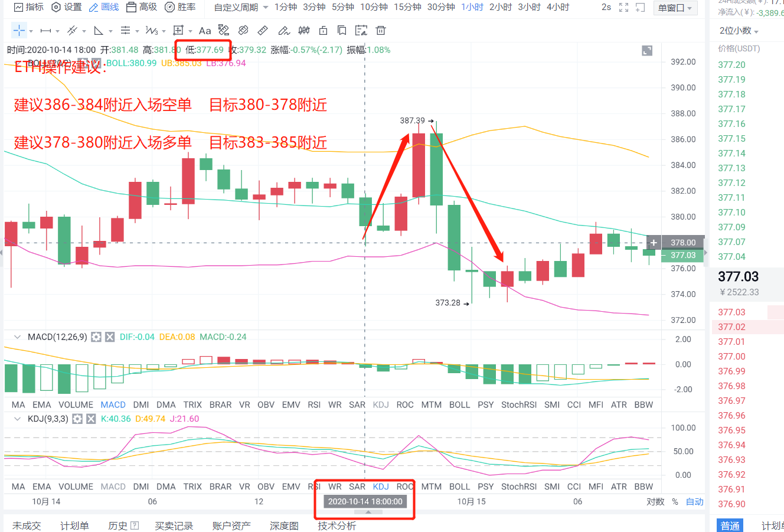The image size is (784, 532).
Task: Open the 自定义周期 custom period dropdown
Action: [236, 8]
